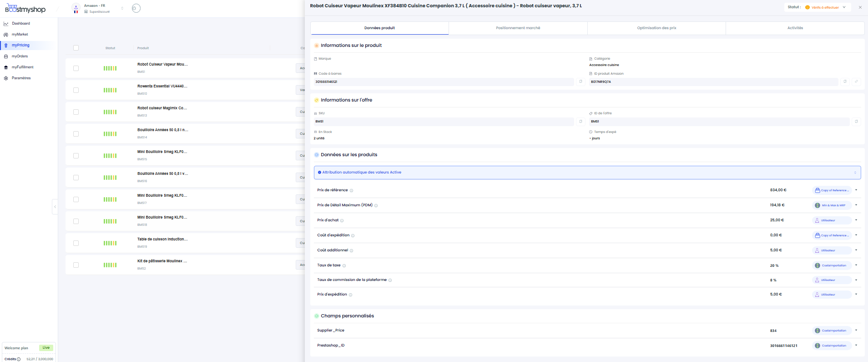Click the Code à barres field

point(444,82)
